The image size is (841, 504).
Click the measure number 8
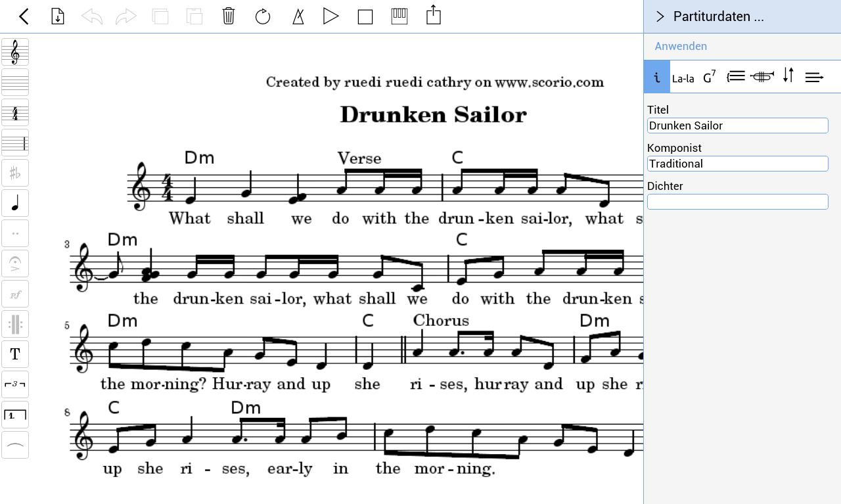pos(67,413)
